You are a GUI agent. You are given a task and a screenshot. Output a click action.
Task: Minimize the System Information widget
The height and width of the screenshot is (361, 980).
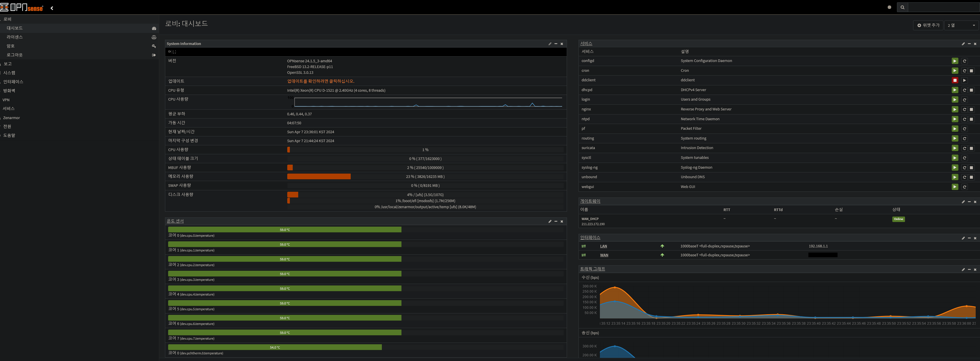556,44
